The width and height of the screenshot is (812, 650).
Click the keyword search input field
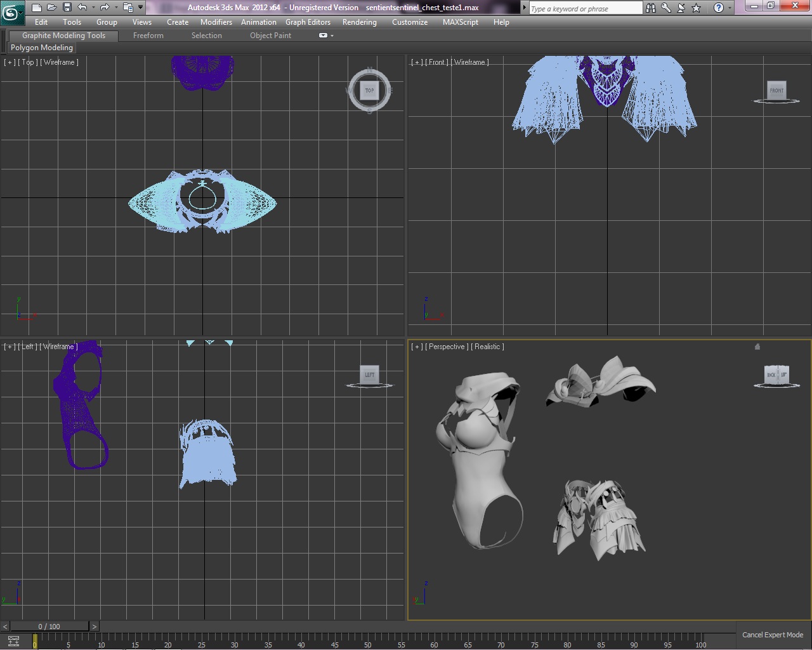[585, 9]
